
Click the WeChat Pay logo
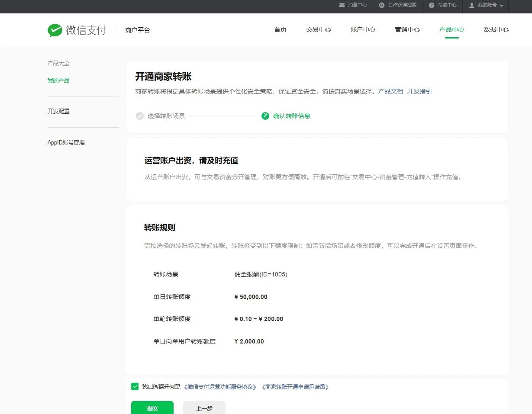(77, 30)
